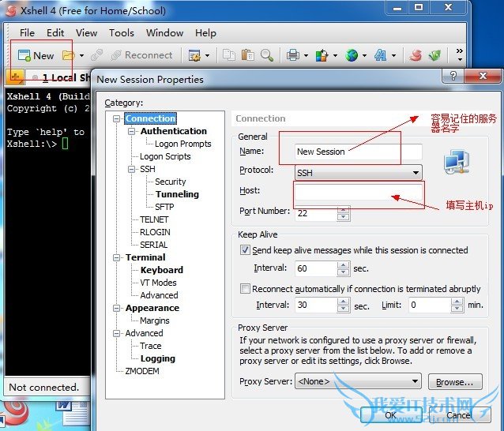Select Keyboard under Terminal
Screen dimensions: 504x431
click(162, 270)
